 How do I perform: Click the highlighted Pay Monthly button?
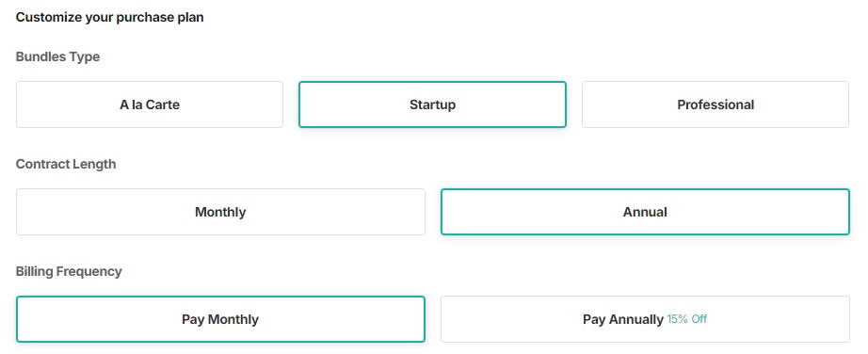[x=220, y=319]
